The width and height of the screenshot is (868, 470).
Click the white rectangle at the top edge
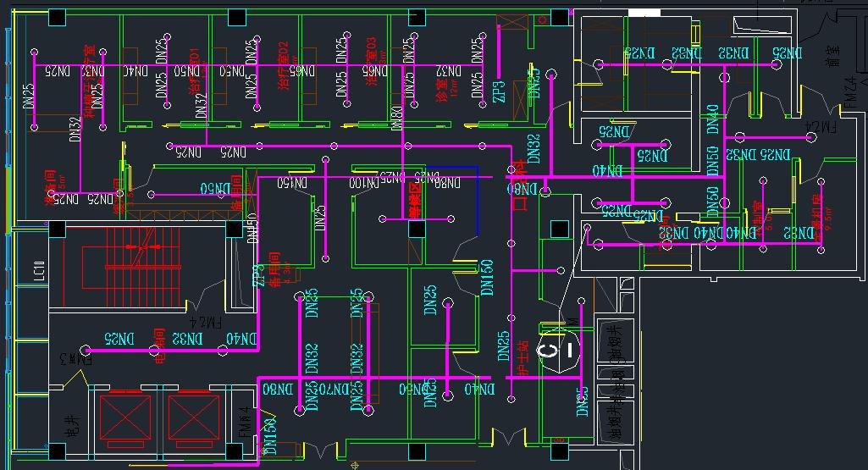coord(644,12)
